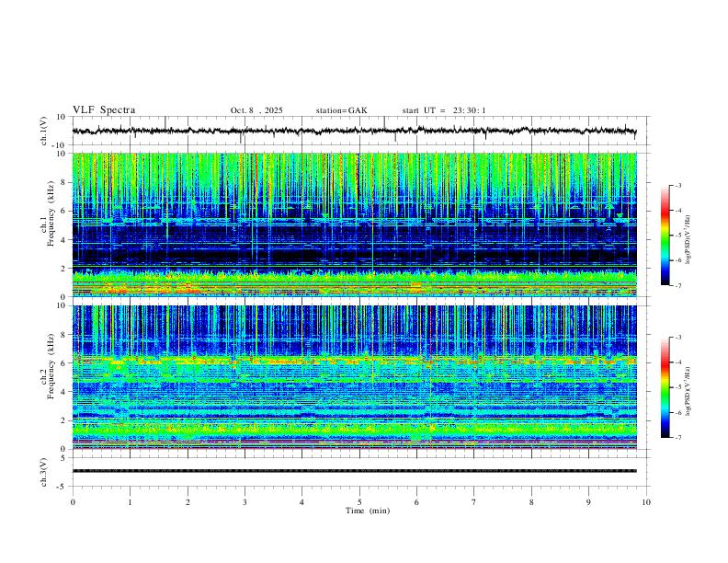Click inside the ch.2 spectrogram panel
The width and height of the screenshot is (728, 563).
(x=354, y=377)
